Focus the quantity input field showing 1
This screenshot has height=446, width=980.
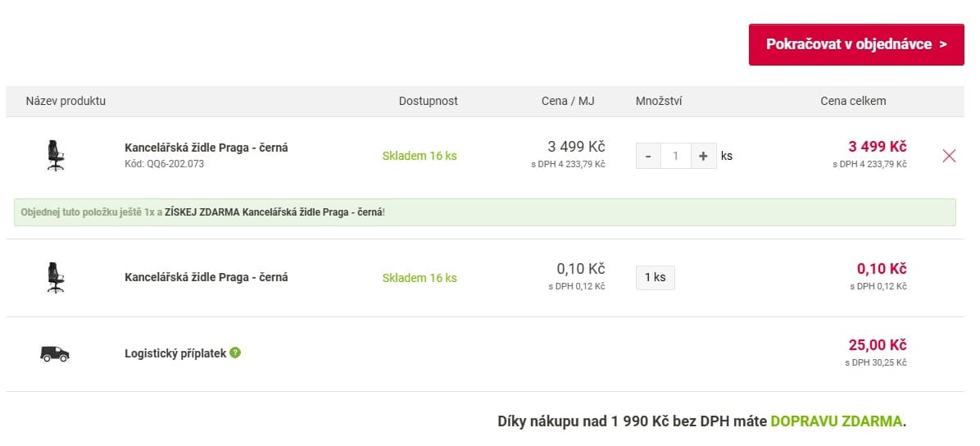676,156
